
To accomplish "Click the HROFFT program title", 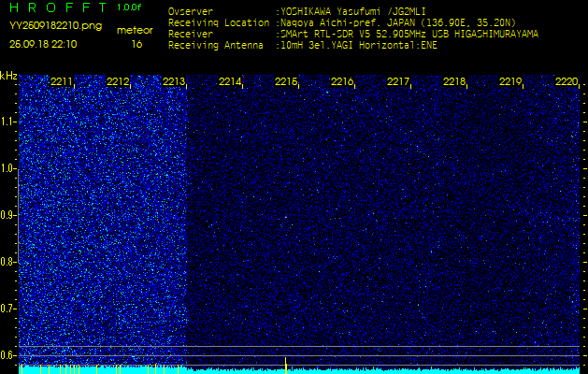I will (x=57, y=7).
